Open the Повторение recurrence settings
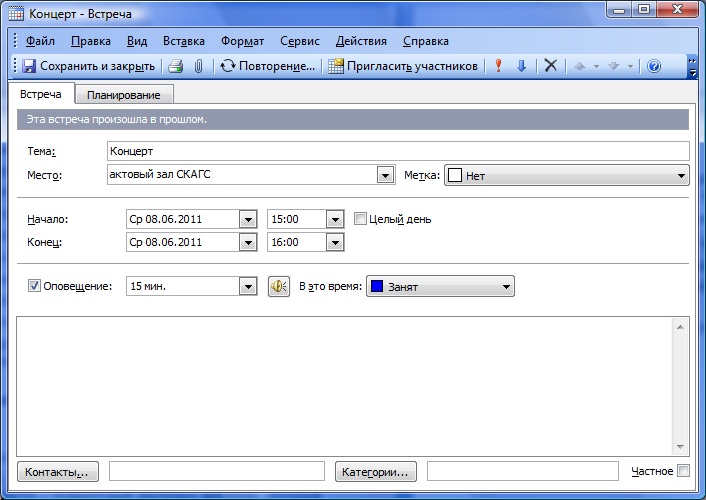The width and height of the screenshot is (706, 500). coord(267,66)
